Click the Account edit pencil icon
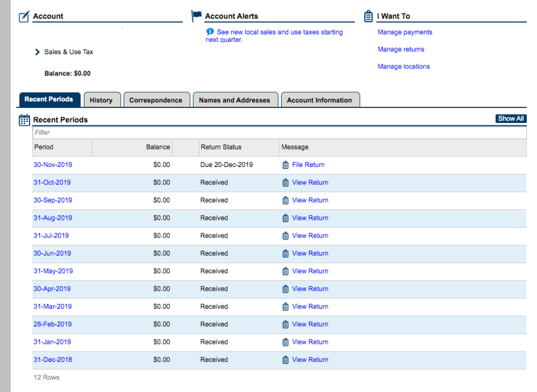This screenshot has height=392, width=537. 24,16
